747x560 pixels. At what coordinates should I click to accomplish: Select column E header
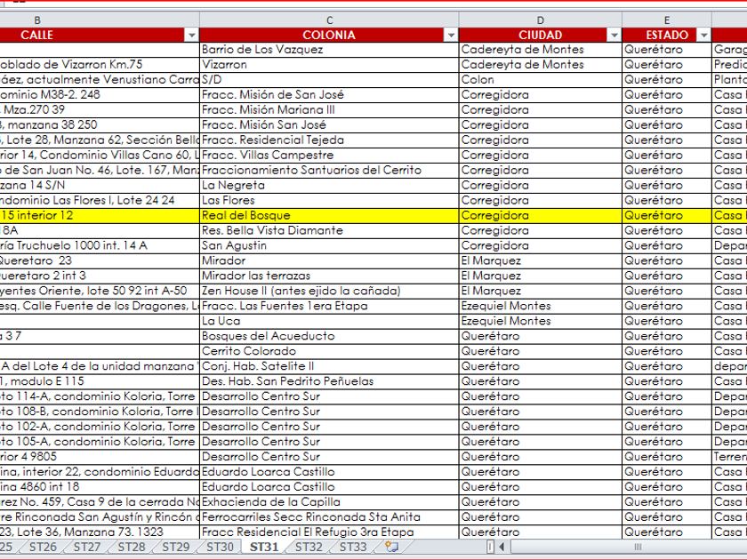click(667, 20)
